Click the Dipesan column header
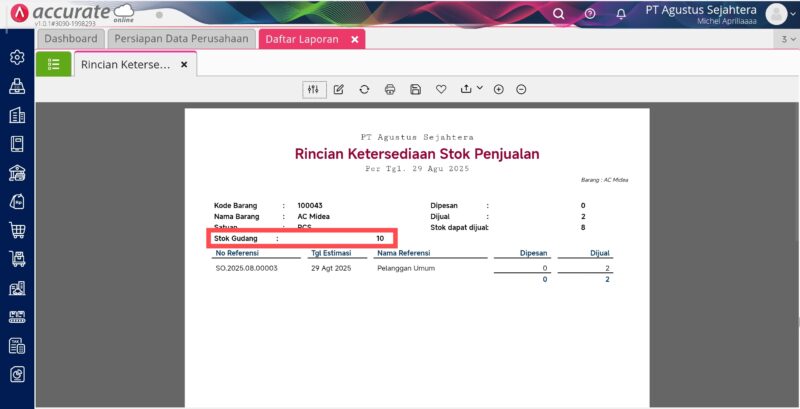The image size is (800, 409). (534, 253)
